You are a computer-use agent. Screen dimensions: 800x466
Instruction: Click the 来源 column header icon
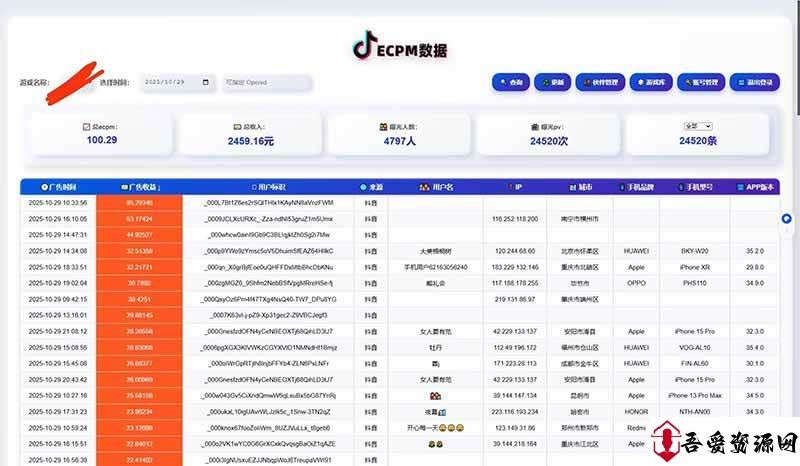point(363,187)
